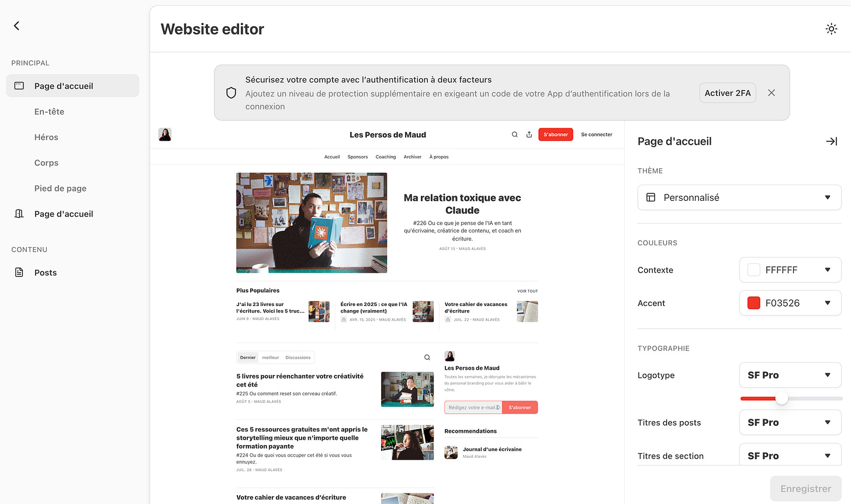Click the VOIR TOUT link
This screenshot has height=504, width=851.
(527, 291)
